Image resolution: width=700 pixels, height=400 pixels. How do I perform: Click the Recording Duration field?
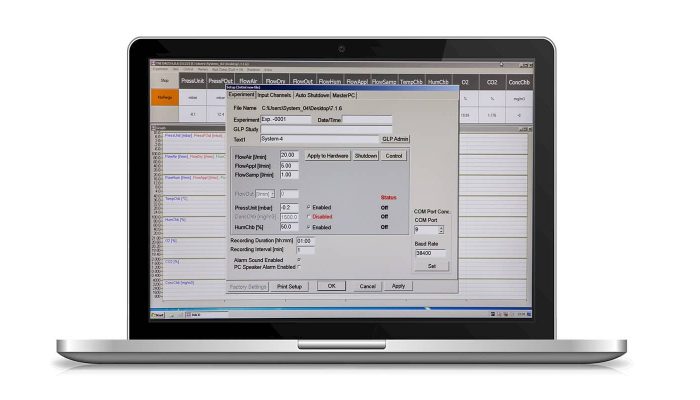click(305, 241)
